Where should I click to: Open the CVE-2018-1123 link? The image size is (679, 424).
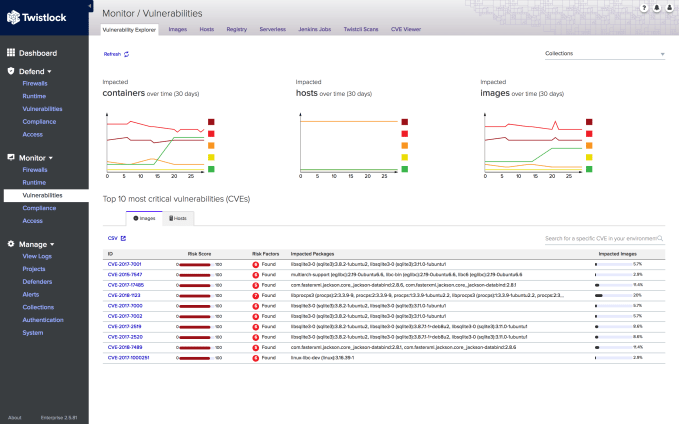(125, 296)
